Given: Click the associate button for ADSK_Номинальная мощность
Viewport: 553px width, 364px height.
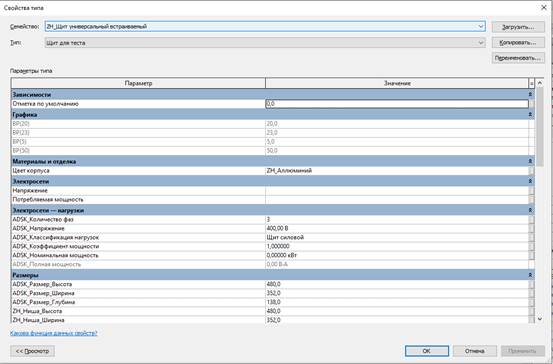Looking at the screenshot, I should (531, 255).
